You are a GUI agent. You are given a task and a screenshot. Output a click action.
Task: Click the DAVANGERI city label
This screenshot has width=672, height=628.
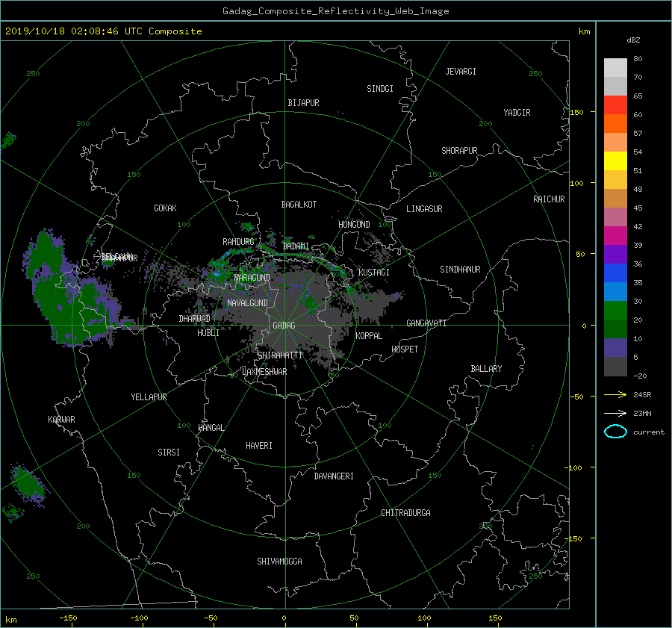pyautogui.click(x=334, y=476)
